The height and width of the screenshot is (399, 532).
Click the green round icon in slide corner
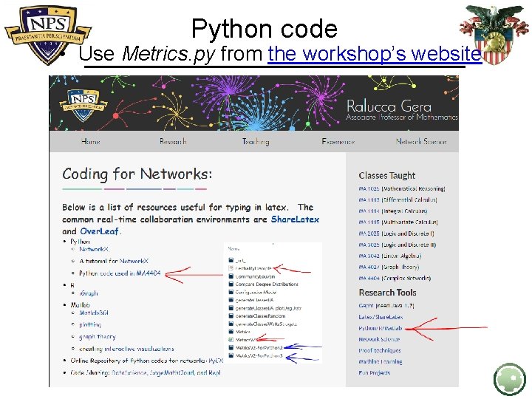click(x=510, y=379)
